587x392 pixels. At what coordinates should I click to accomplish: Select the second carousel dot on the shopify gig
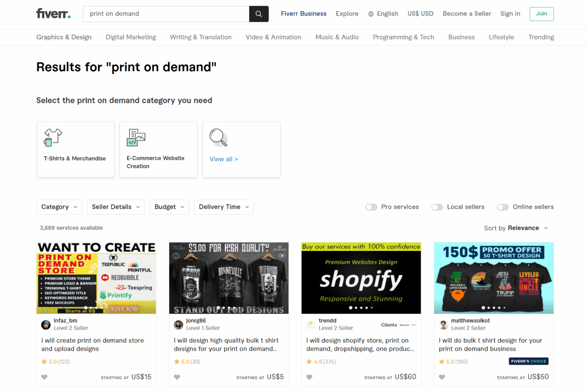click(356, 307)
